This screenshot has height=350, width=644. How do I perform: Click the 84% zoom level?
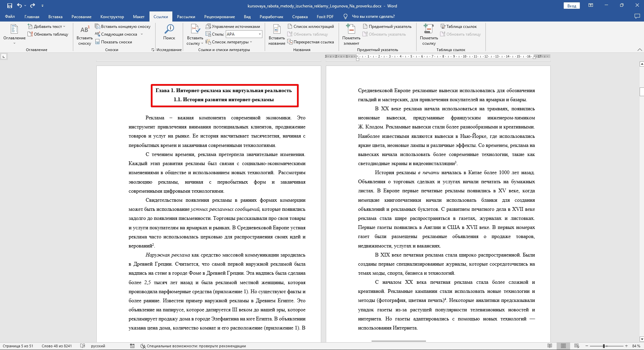pos(636,346)
